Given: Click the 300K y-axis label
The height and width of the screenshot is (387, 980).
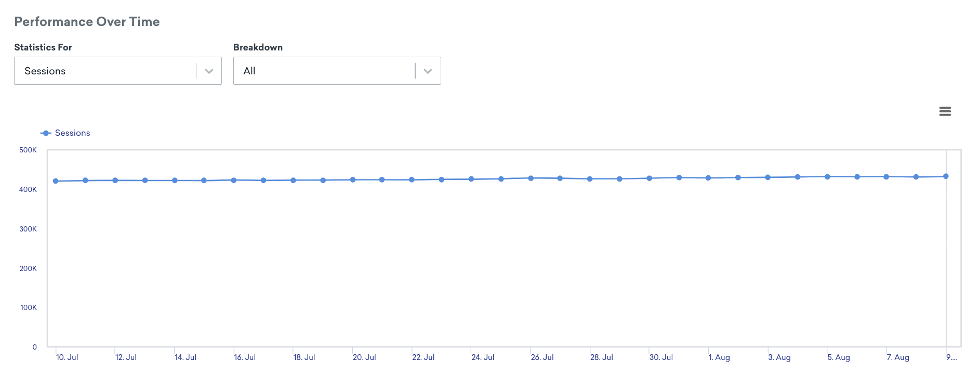Looking at the screenshot, I should pyautogui.click(x=28, y=229).
